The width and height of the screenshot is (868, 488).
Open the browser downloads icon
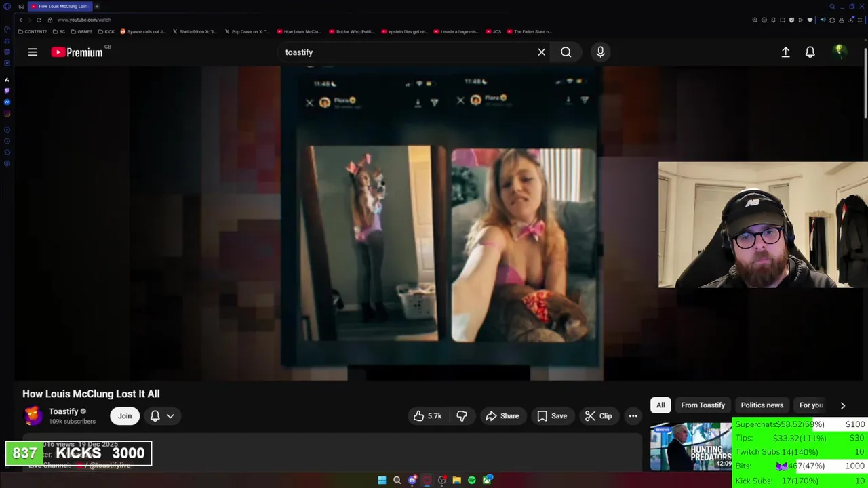pos(850,20)
